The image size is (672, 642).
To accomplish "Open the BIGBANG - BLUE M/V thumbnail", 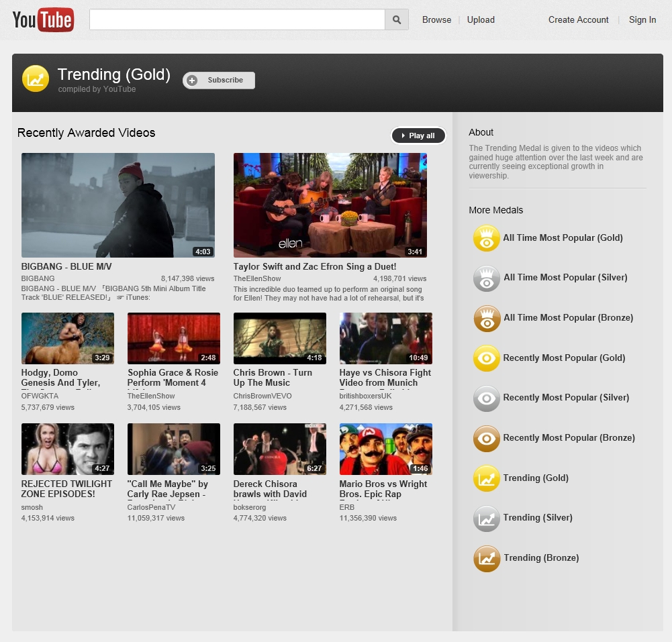I will (118, 205).
